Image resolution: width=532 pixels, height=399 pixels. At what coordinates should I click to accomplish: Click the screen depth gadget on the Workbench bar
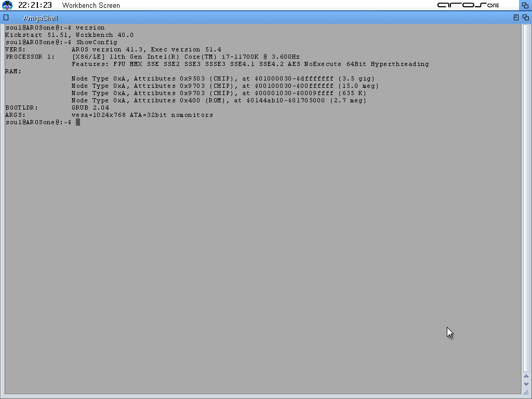coord(525,5)
